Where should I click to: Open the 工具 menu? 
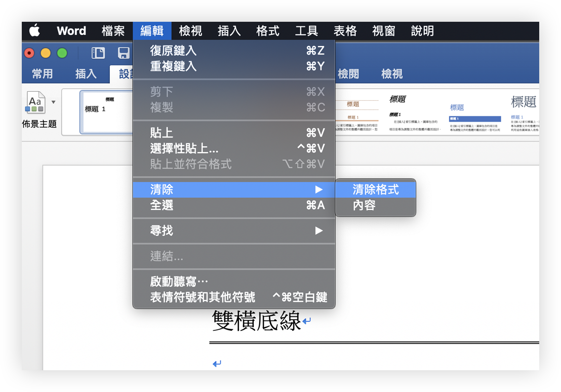(x=307, y=31)
